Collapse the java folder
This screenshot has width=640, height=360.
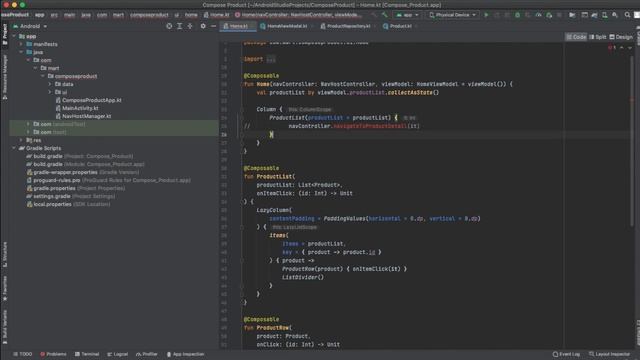point(21,52)
